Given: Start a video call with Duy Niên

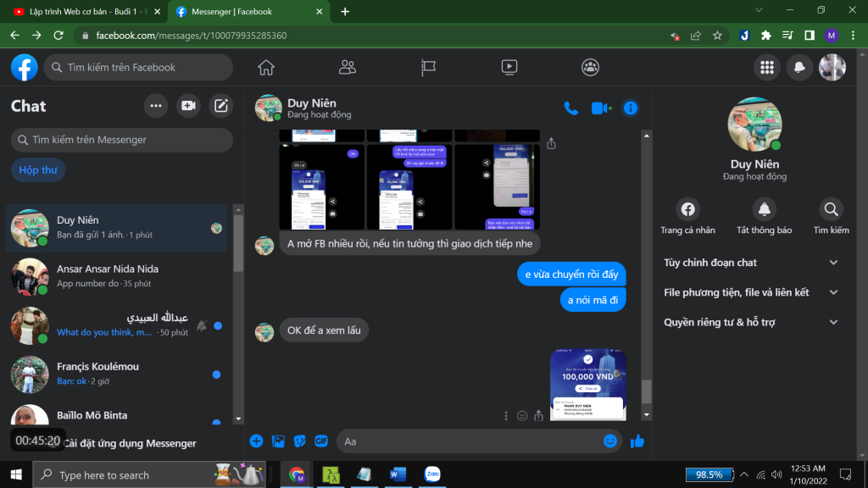Looking at the screenshot, I should click(x=601, y=108).
